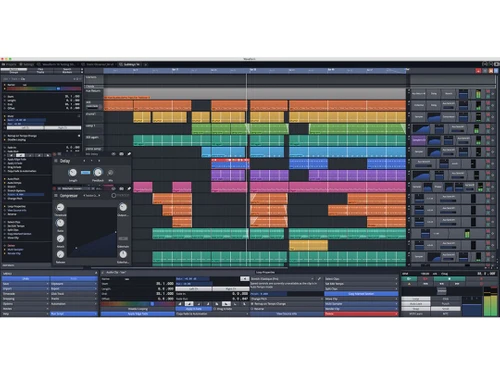The height and width of the screenshot is (375, 500).
Task: Open the Clipboard dropdown menu
Action: (x=74, y=284)
